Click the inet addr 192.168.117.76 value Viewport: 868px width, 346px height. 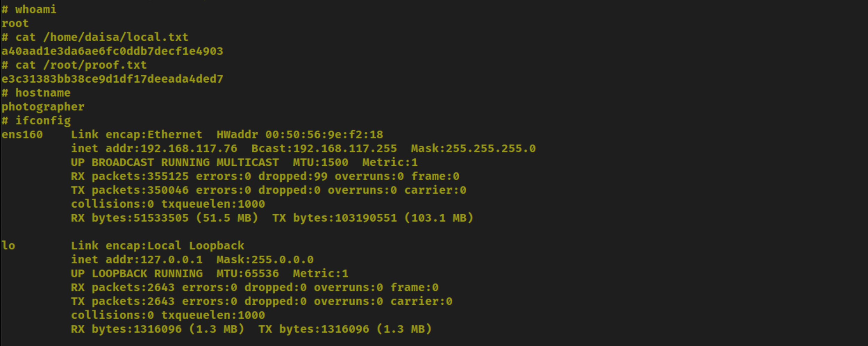[189, 148]
